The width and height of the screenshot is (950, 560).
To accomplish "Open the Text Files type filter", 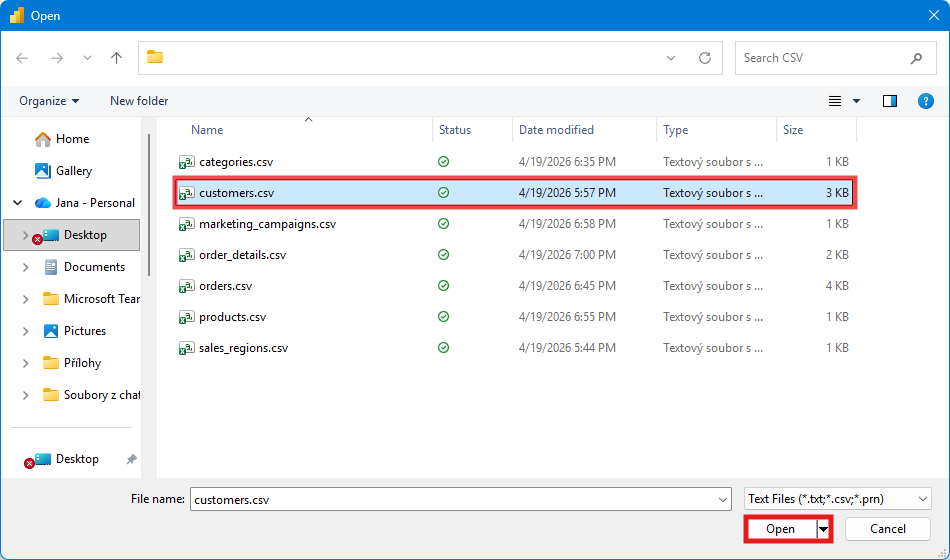I will pyautogui.click(x=837, y=499).
